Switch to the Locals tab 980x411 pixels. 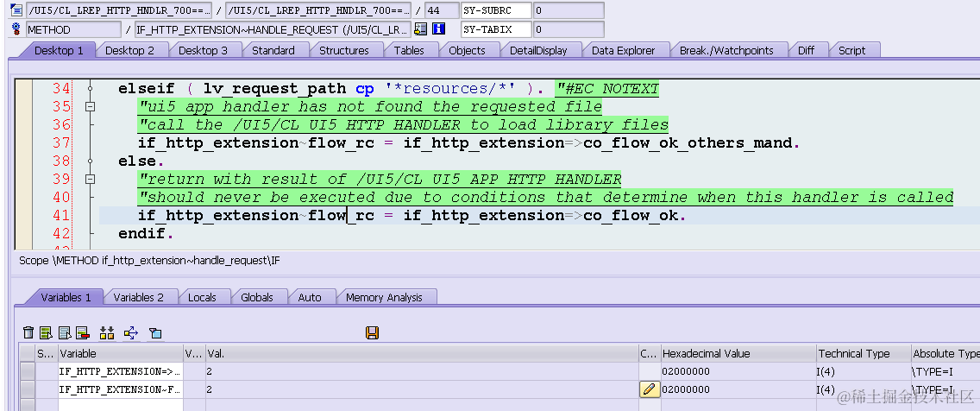[202, 298]
